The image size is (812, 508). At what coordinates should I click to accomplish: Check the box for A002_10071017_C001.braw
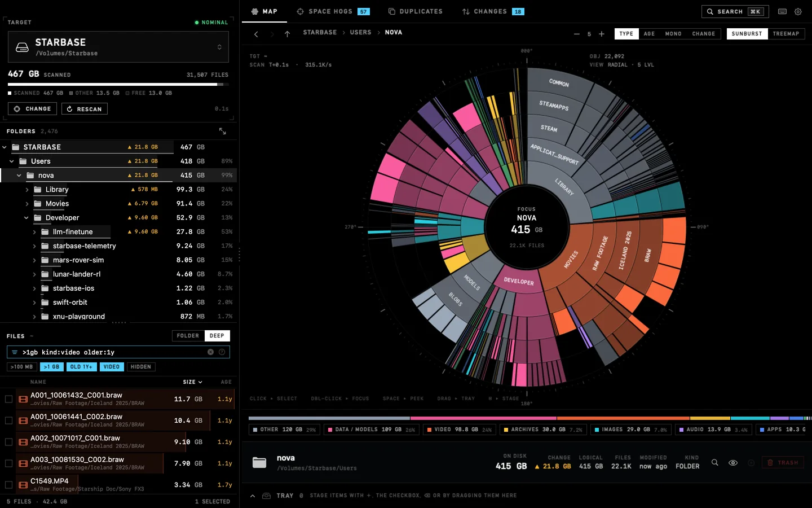point(8,442)
